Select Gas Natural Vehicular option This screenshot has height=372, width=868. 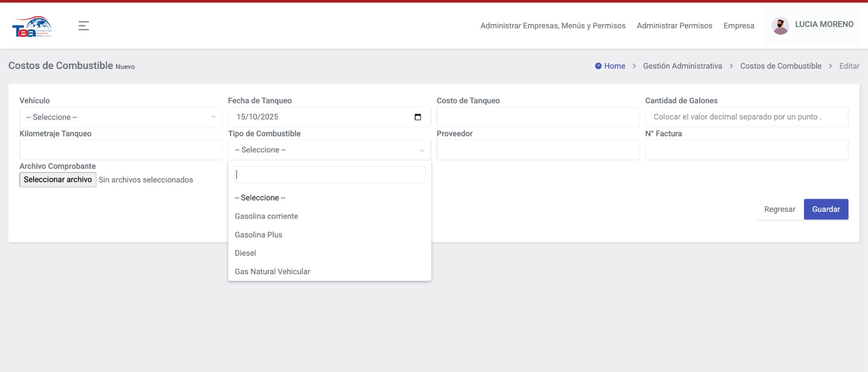click(x=272, y=272)
